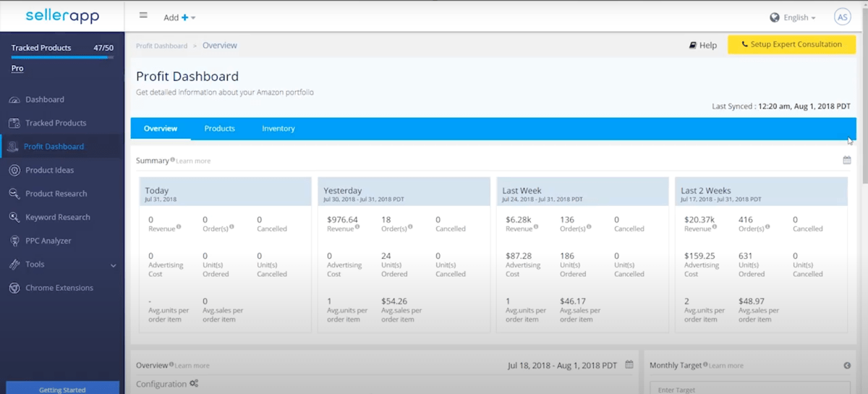Click the Configuration gears icon
Image resolution: width=868 pixels, height=394 pixels.
point(194,383)
